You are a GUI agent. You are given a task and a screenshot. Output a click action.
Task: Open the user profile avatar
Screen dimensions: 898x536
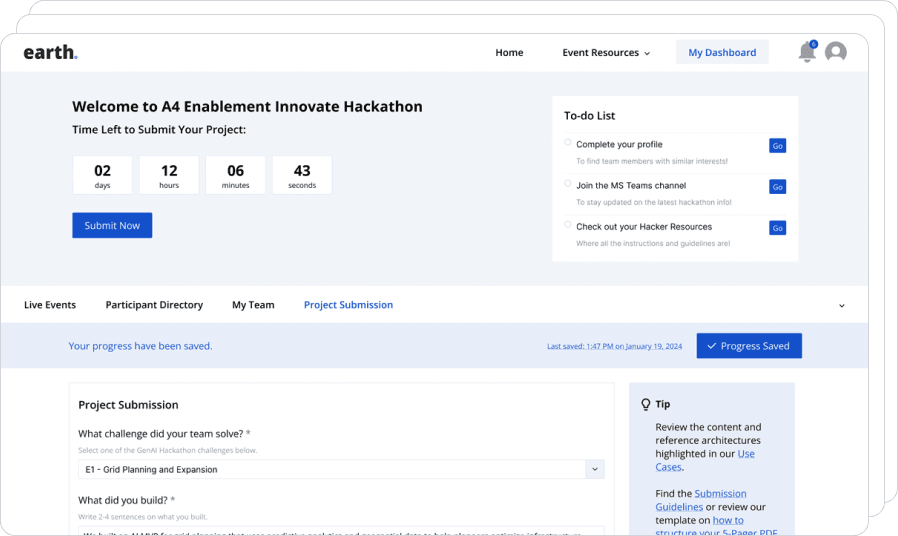(x=836, y=52)
